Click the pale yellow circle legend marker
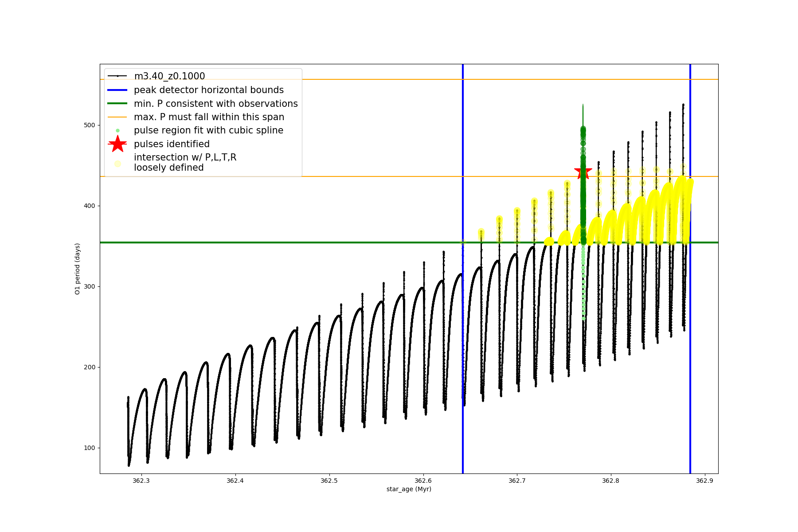The image size is (798, 532). click(117, 164)
